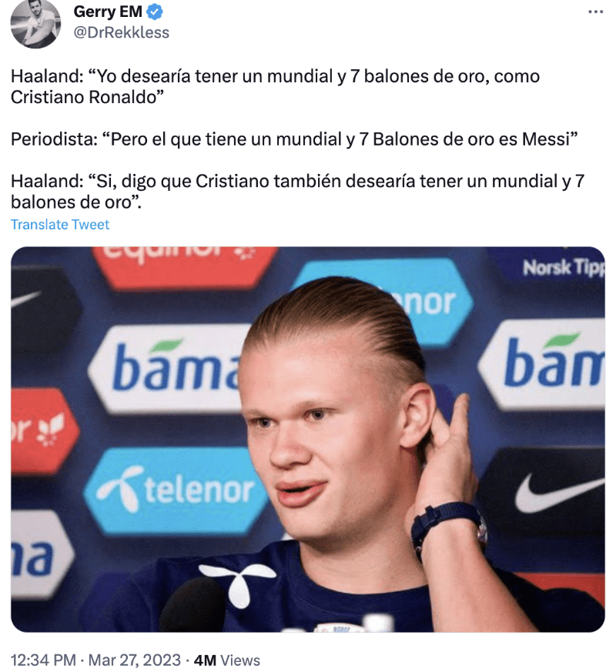This screenshot has width=616, height=672.
Task: Click the large white Nike swoosh
Action: [560, 493]
